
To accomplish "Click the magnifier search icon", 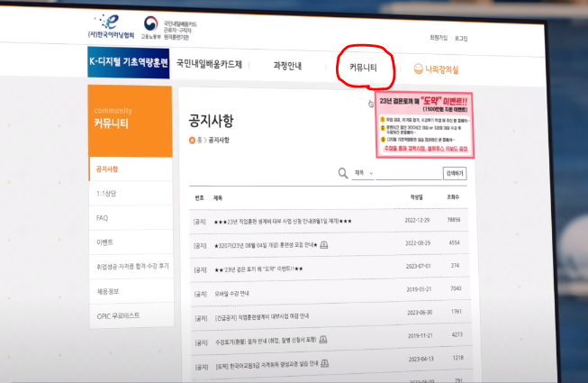I will pyautogui.click(x=343, y=173).
